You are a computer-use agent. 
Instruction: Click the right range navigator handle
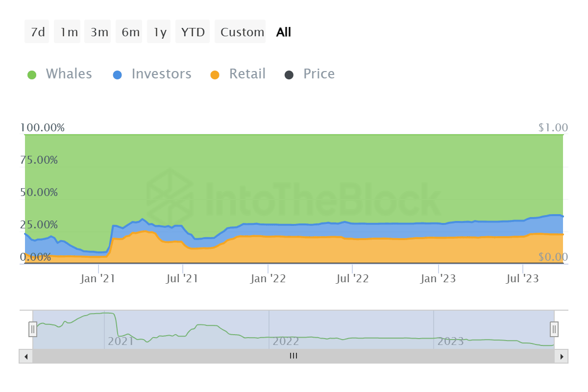coord(554,328)
